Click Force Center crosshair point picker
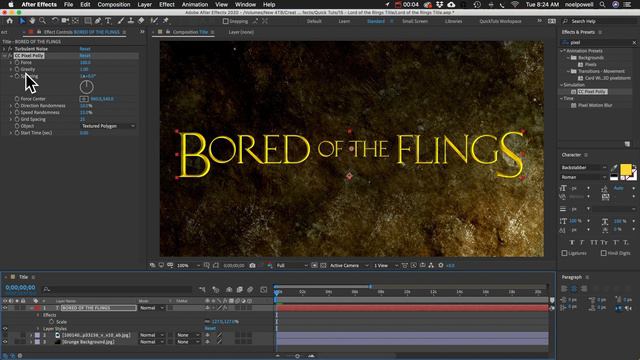This screenshot has height=360, width=640. (84, 99)
